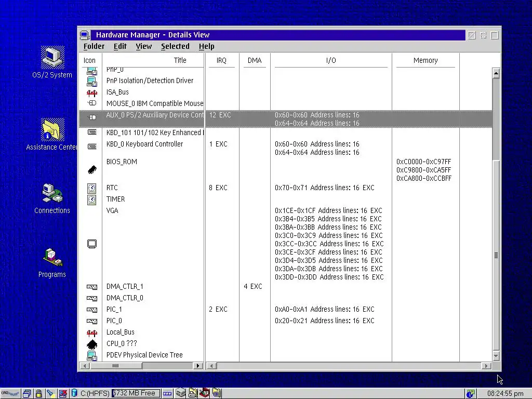This screenshot has height=399, width=532.
Task: Open the WarpCenter drives tray icon
Action: pyautogui.click(x=180, y=393)
